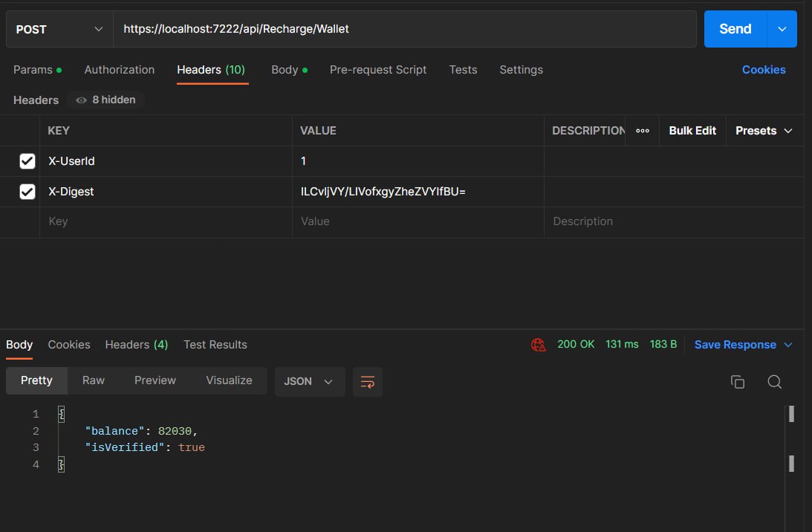Open the Send options dropdown arrow
812x532 pixels.
click(x=782, y=29)
